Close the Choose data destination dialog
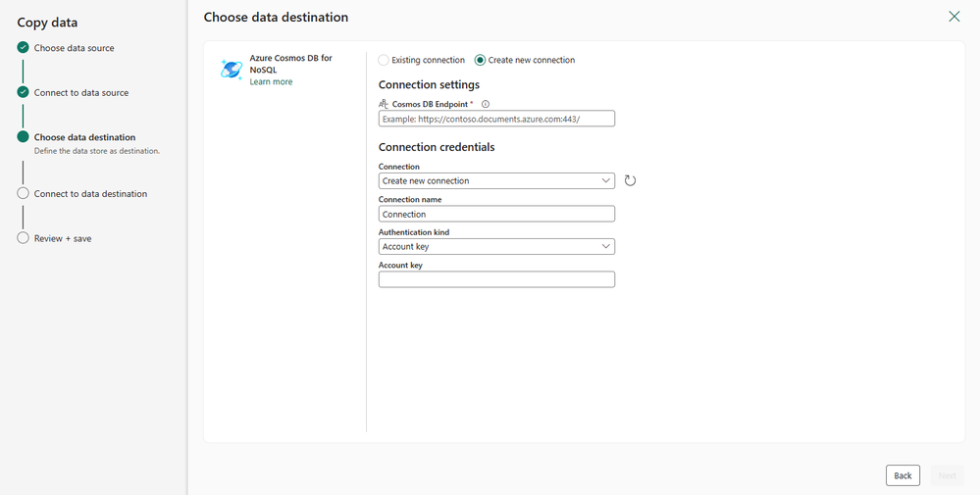The image size is (980, 495). 954,17
